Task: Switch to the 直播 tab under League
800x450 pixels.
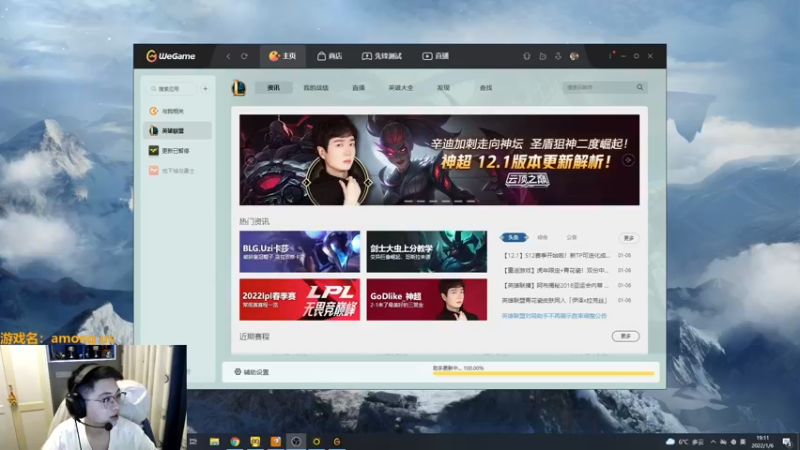Action: click(x=359, y=88)
